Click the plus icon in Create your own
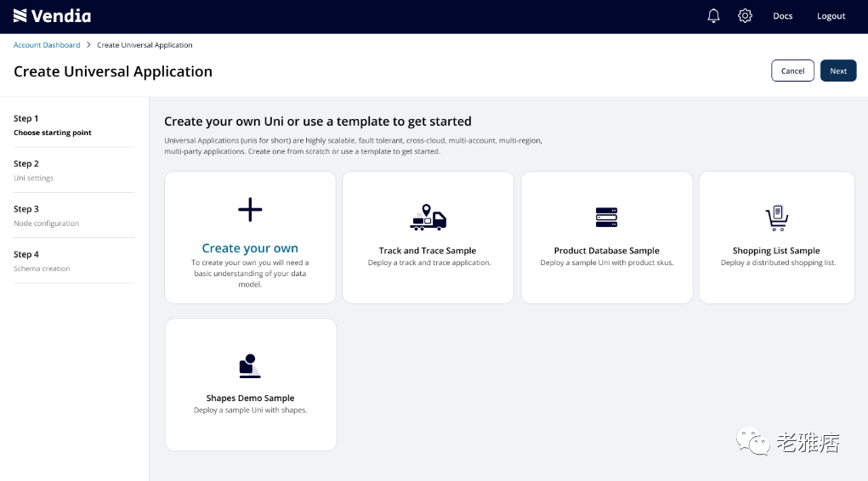 [x=250, y=210]
